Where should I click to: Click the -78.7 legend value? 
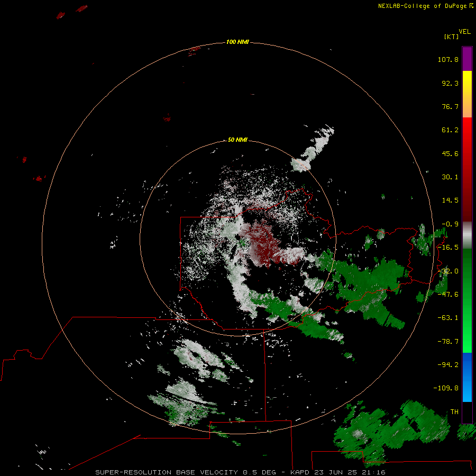click(448, 342)
